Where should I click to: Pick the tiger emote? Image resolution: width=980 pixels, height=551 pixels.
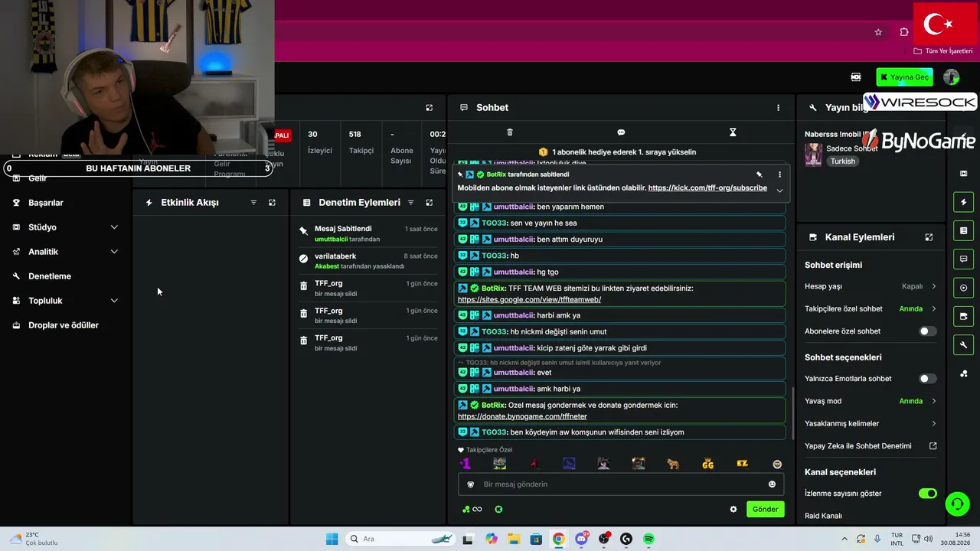point(673,464)
